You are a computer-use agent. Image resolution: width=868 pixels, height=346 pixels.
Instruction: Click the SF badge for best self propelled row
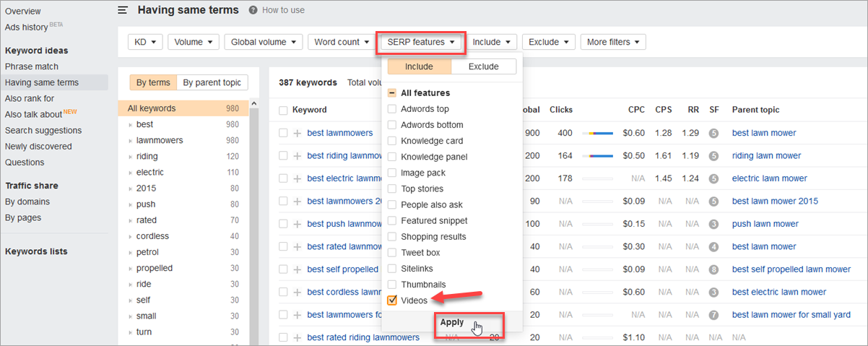pos(713,269)
